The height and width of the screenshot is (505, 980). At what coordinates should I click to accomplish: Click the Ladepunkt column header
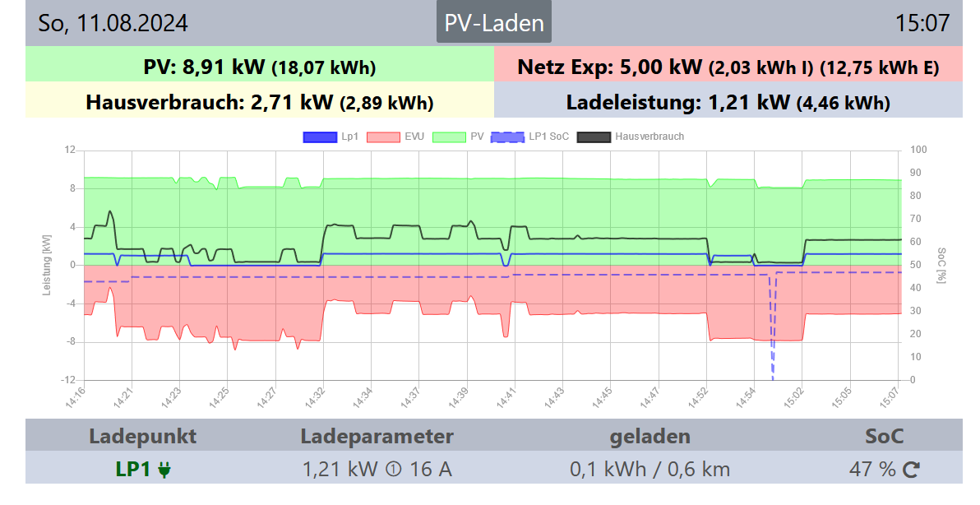[142, 436]
